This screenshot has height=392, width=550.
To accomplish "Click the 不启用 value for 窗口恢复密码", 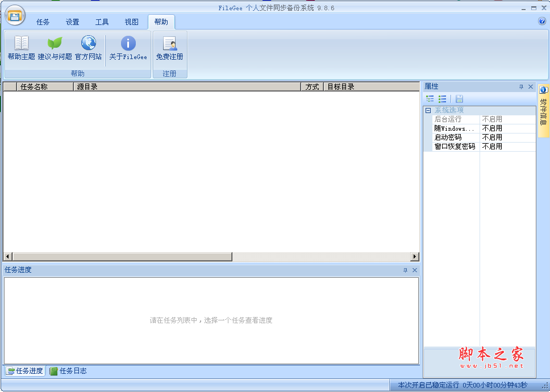I will pos(492,147).
